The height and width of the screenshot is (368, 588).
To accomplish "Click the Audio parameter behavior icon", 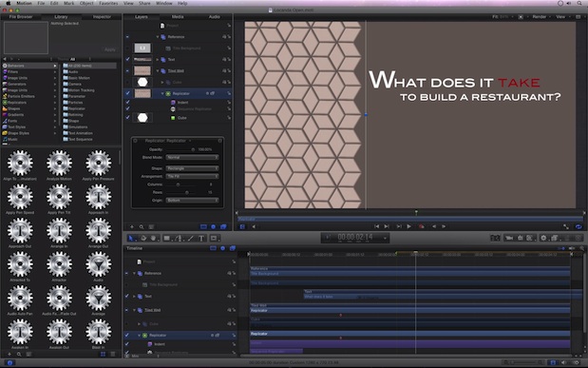I will 98,264.
